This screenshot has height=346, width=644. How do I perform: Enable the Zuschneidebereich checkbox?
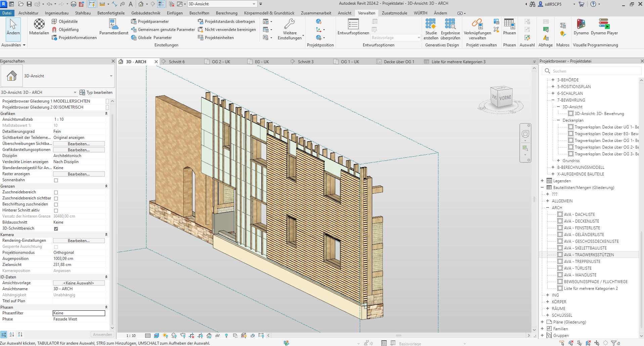(x=55, y=192)
